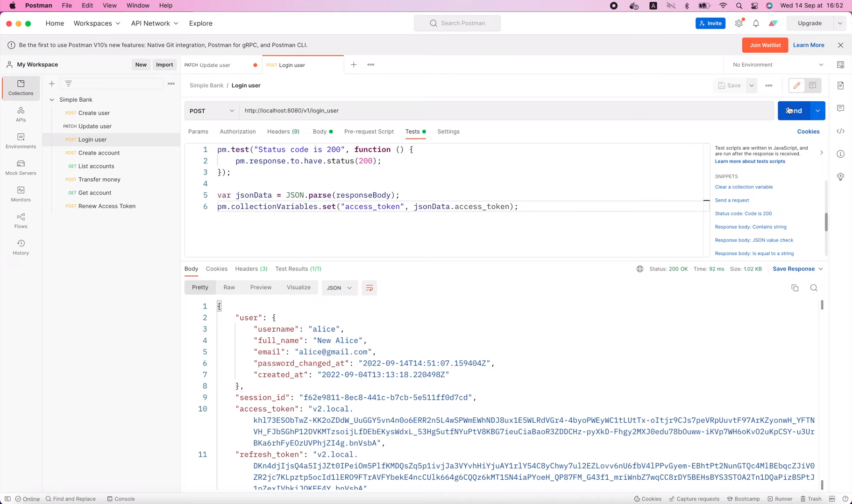This screenshot has height=504, width=852.
Task: Switch to edit mode pencil icon
Action: click(x=797, y=85)
